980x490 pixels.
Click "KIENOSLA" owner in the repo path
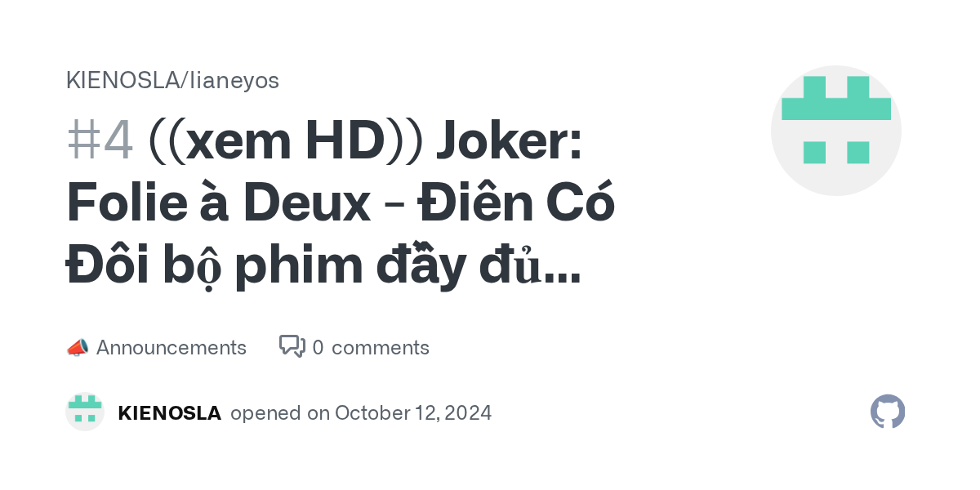click(x=124, y=80)
